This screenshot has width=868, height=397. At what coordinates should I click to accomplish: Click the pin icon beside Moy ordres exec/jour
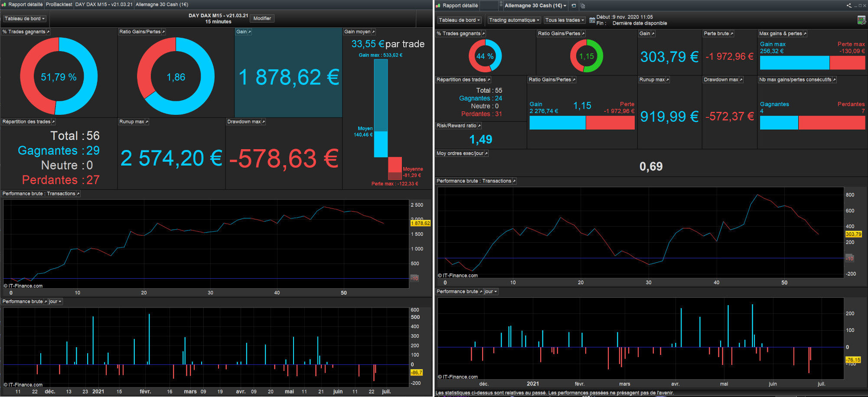(486, 153)
